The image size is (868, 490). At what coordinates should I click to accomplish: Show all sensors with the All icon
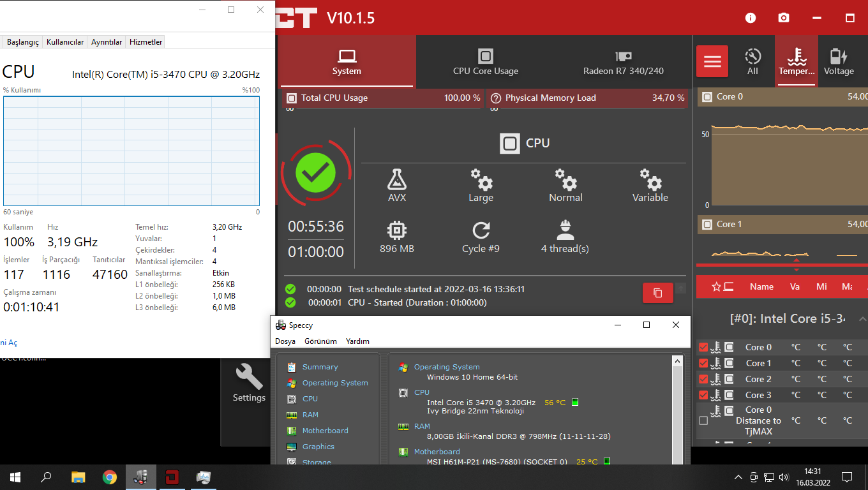[753, 62]
